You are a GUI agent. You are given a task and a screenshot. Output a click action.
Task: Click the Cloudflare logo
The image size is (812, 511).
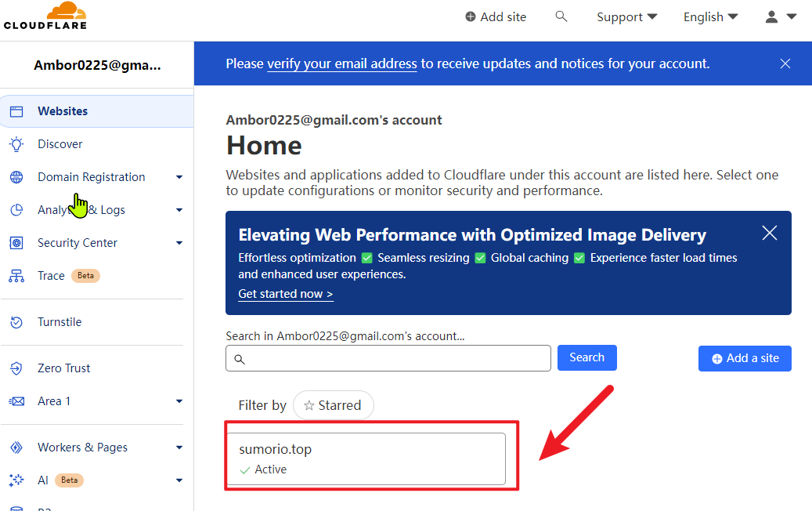(45, 16)
